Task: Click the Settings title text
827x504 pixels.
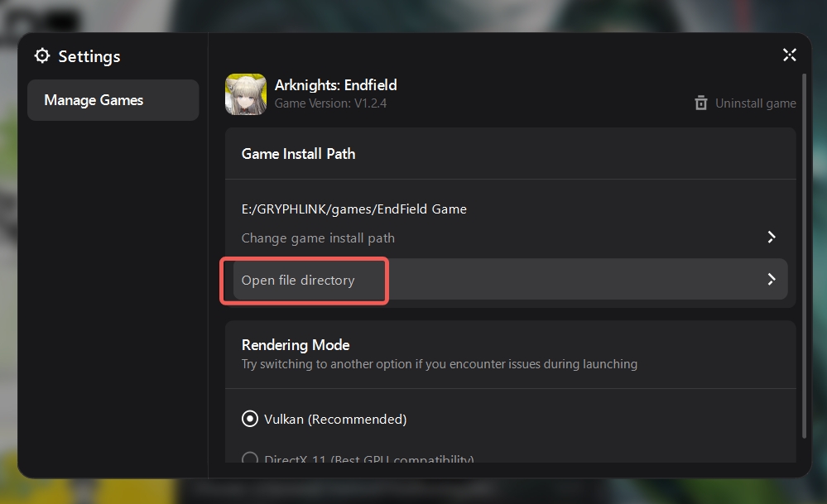Action: tap(89, 56)
